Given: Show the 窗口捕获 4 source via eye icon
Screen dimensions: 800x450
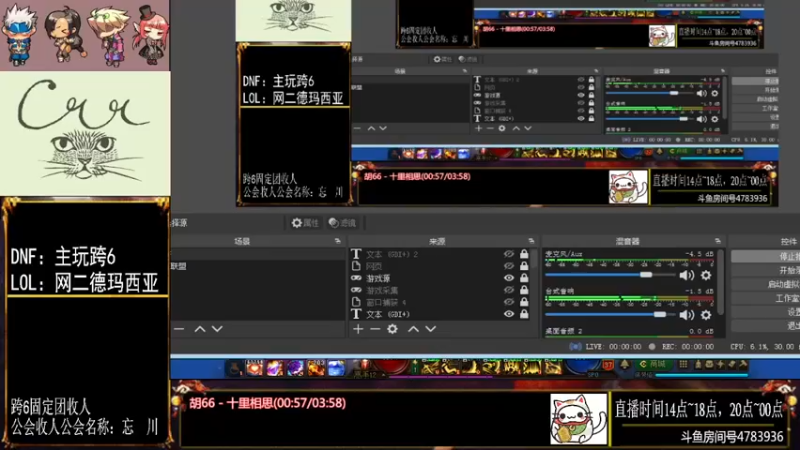Looking at the screenshot, I should pyautogui.click(x=509, y=302).
